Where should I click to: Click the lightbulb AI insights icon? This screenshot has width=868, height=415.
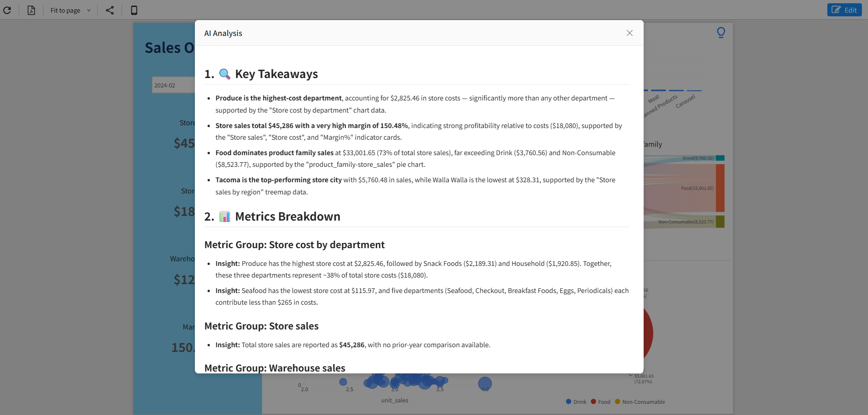(x=721, y=32)
